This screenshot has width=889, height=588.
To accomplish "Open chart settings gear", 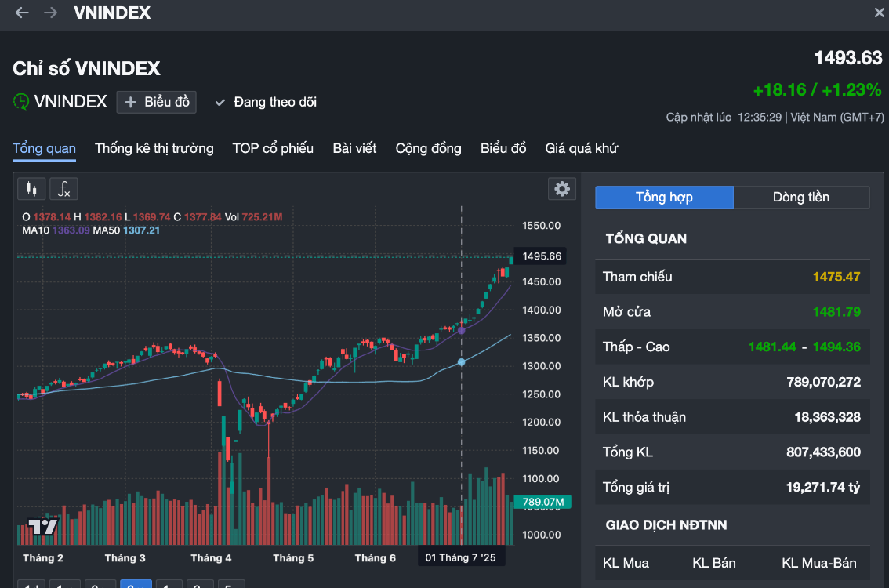I will click(x=561, y=189).
